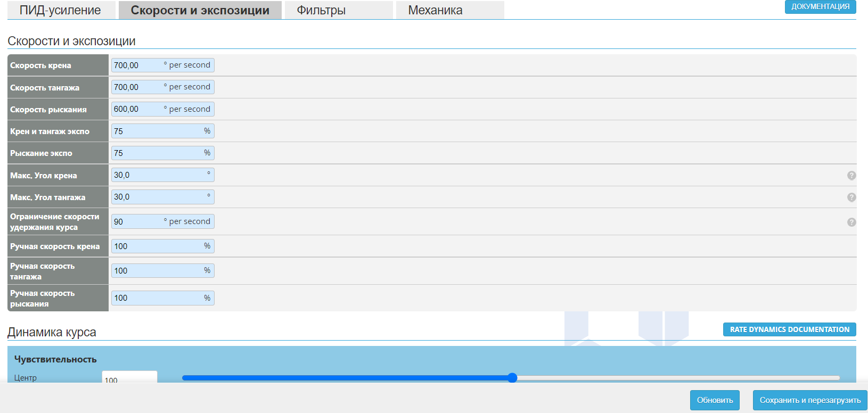Click help icon for Макс. Угол крена
The image size is (868, 413).
point(851,176)
